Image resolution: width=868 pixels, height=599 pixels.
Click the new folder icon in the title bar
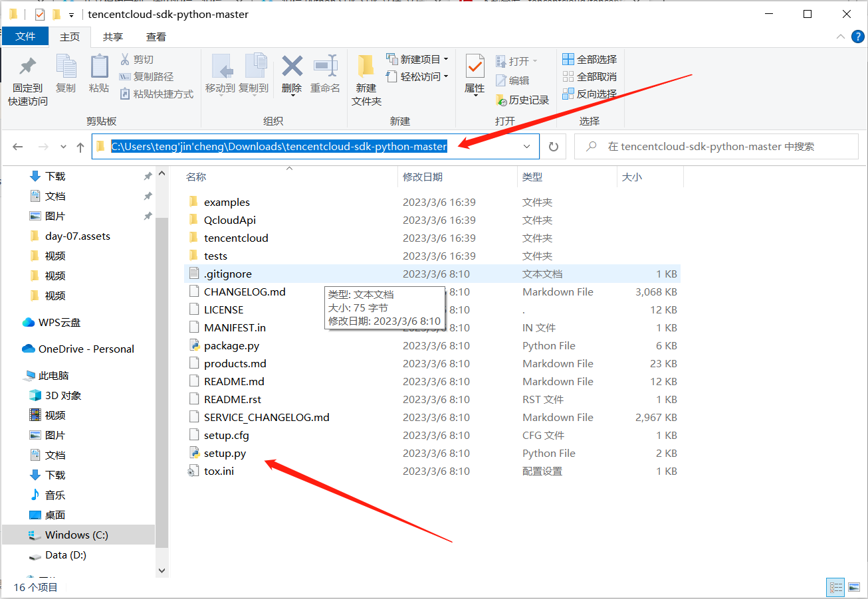pyautogui.click(x=56, y=14)
